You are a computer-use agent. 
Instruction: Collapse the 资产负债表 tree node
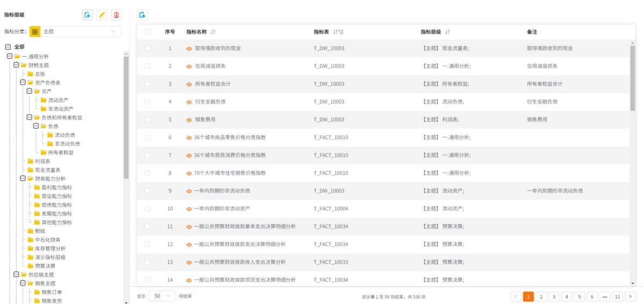click(x=23, y=83)
